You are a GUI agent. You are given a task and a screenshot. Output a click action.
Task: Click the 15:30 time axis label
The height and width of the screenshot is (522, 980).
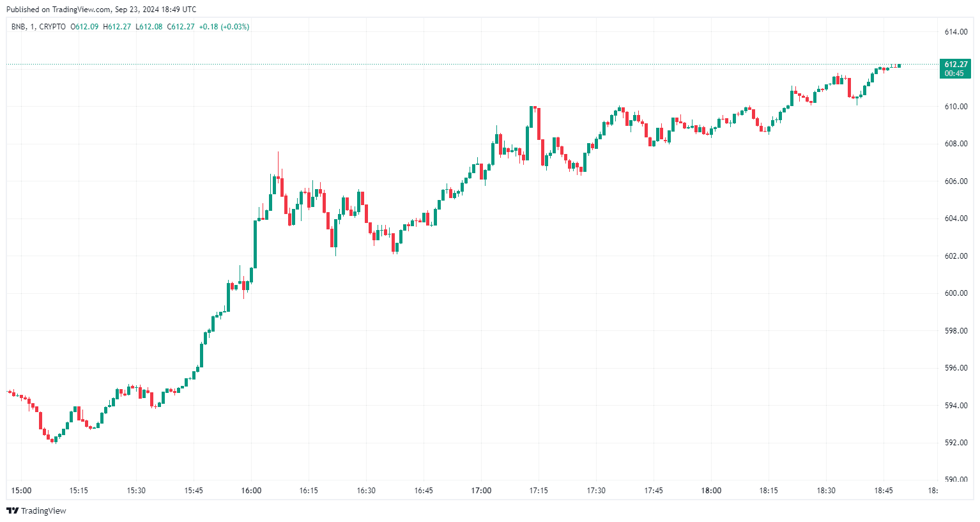136,491
